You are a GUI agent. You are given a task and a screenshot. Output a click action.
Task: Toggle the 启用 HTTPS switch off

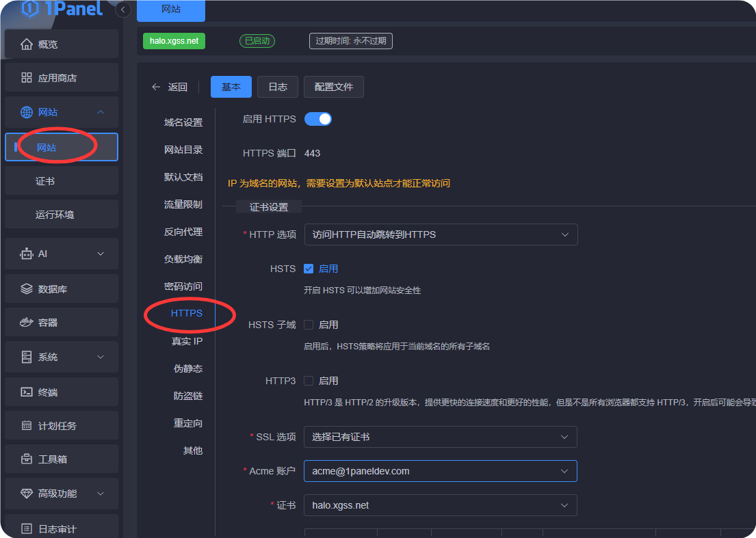[x=317, y=118]
